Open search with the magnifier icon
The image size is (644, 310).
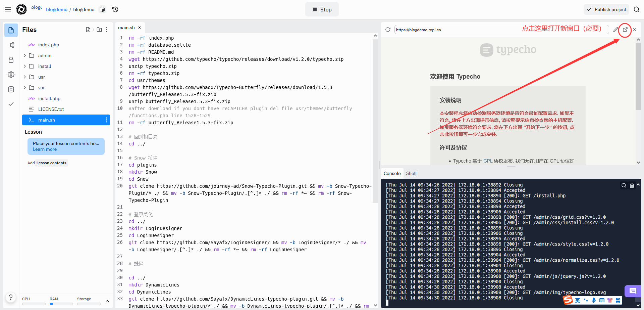tap(637, 9)
